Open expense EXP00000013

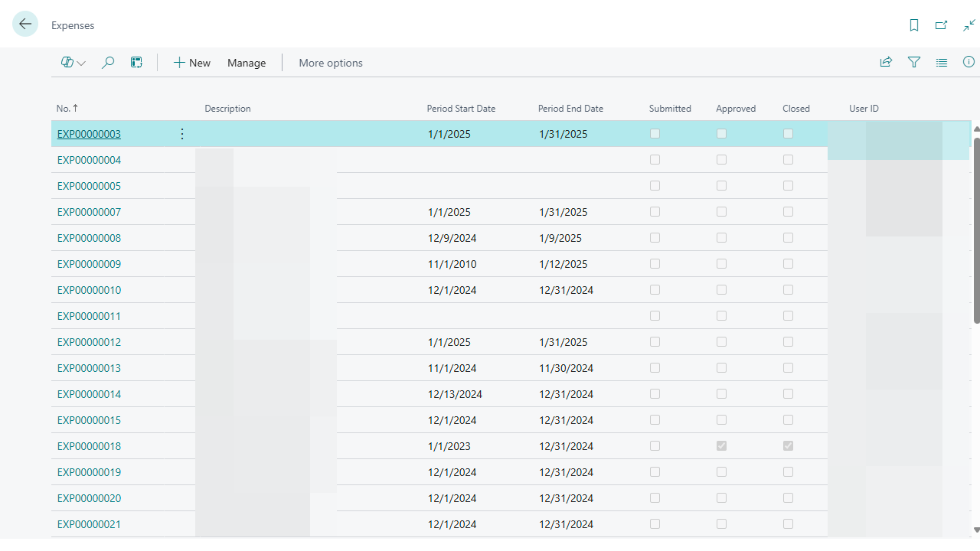(89, 368)
